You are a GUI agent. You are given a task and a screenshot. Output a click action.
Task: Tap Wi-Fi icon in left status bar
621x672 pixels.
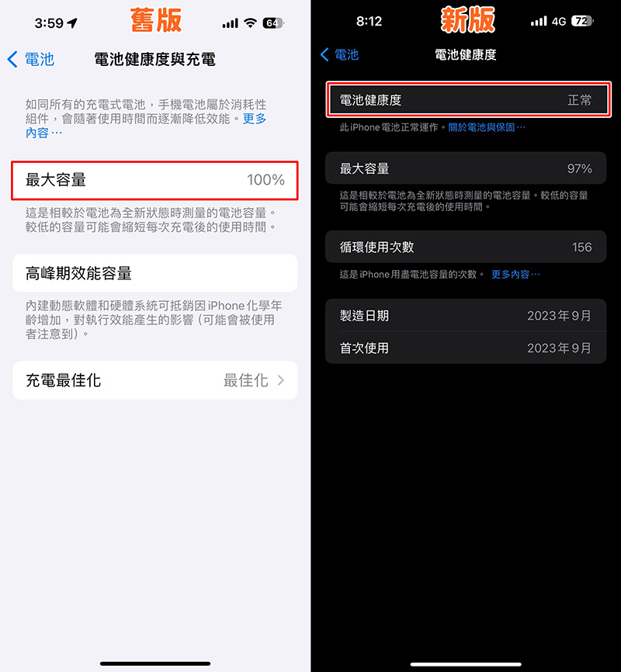point(250,23)
